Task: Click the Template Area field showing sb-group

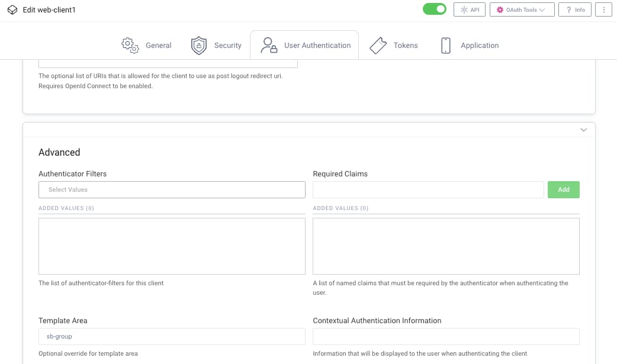Action: [x=171, y=336]
